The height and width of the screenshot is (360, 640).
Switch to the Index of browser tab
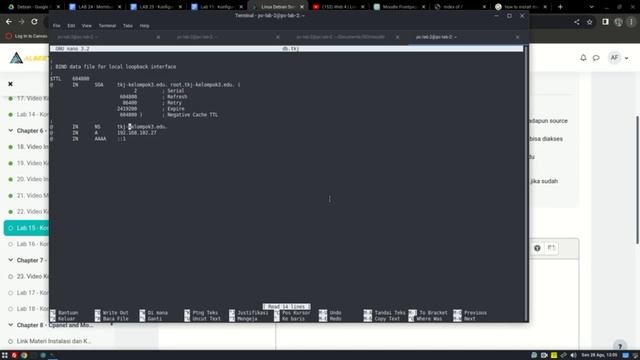coord(460,7)
